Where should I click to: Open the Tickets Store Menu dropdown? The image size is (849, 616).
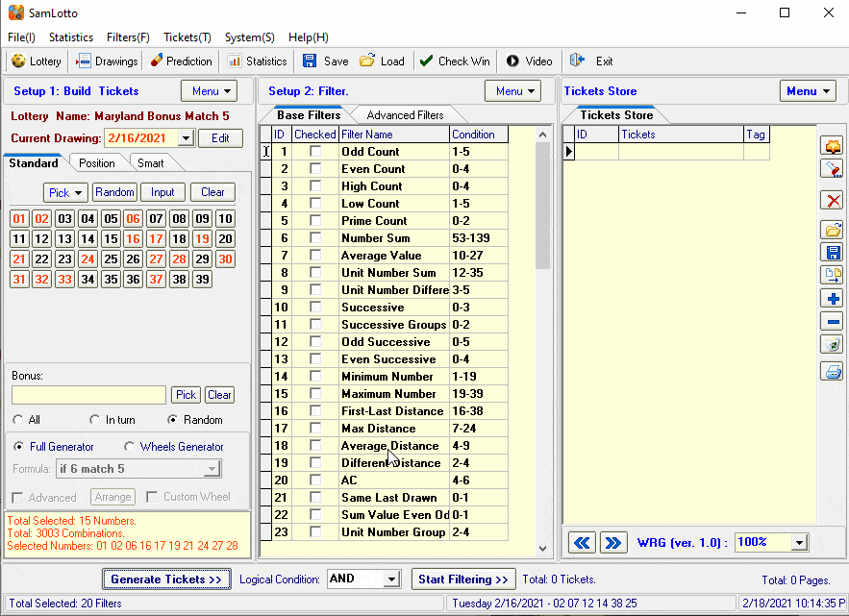point(808,91)
